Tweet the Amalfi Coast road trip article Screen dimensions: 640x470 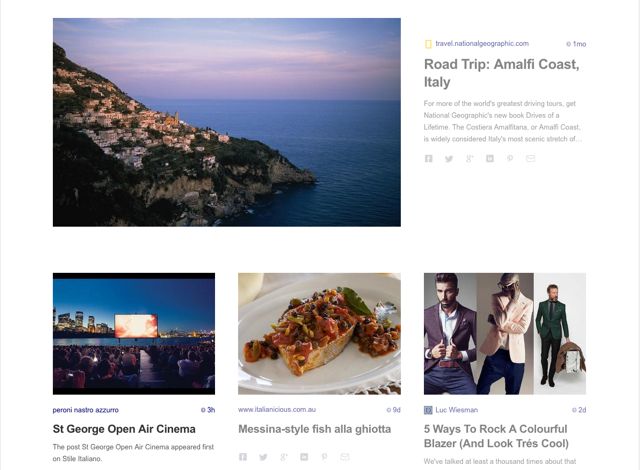click(449, 158)
